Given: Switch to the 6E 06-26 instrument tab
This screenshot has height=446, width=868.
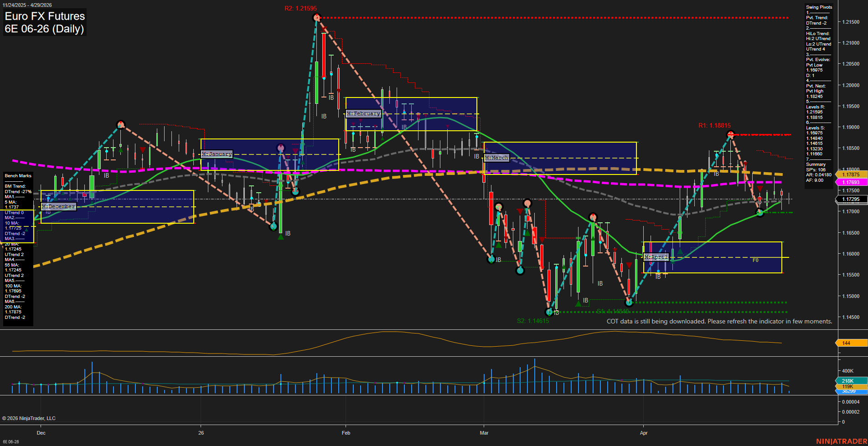Looking at the screenshot, I should 11,441.
